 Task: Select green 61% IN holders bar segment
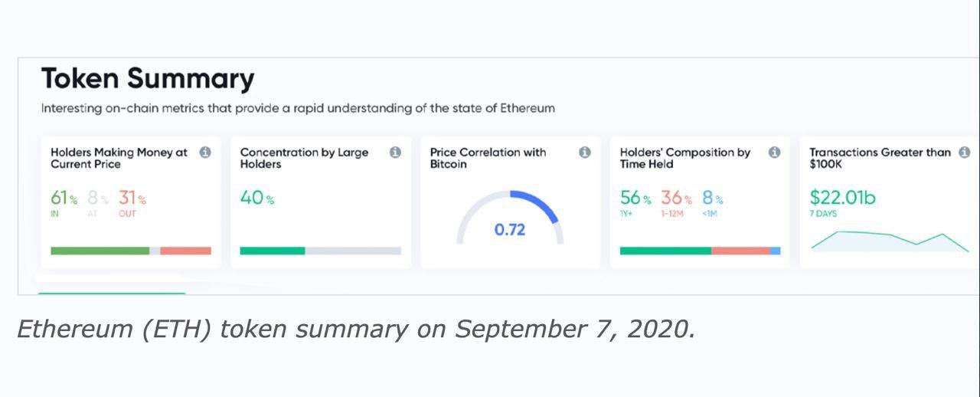click(100, 251)
